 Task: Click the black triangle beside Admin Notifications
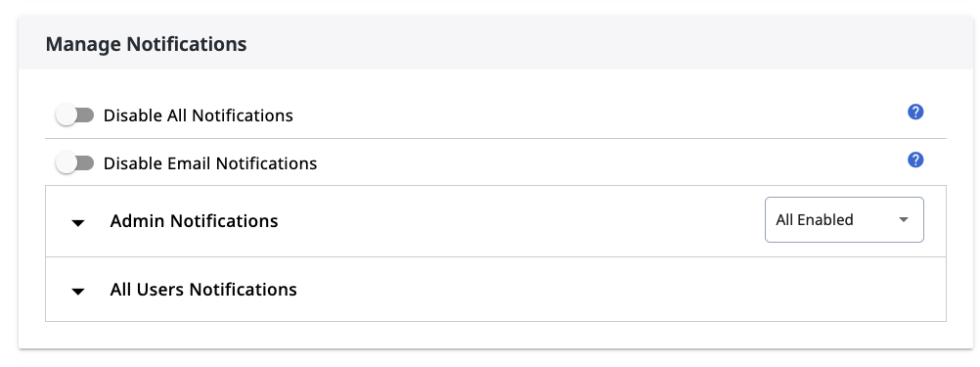click(78, 222)
